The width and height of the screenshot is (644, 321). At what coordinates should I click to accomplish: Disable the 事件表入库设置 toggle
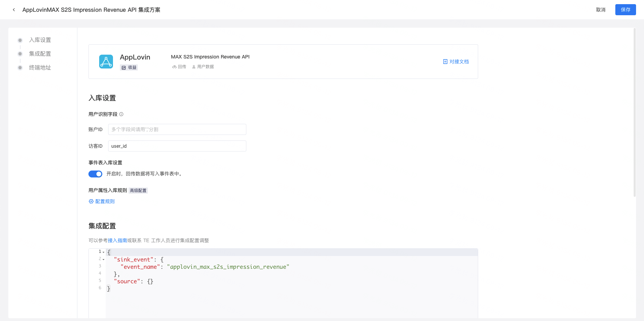coord(95,174)
